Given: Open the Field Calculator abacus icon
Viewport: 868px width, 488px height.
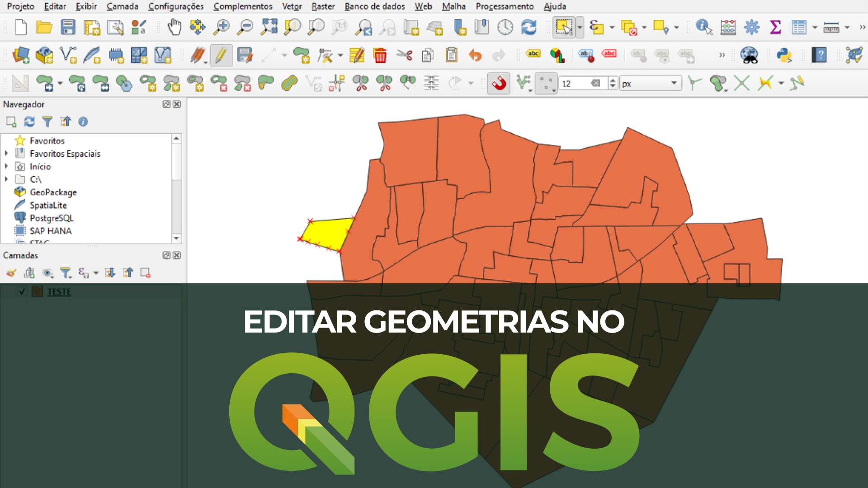Looking at the screenshot, I should pyautogui.click(x=728, y=27).
